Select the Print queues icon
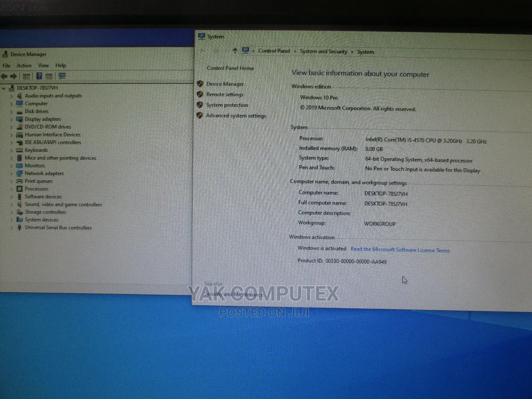This screenshot has width=532, height=399. click(19, 181)
